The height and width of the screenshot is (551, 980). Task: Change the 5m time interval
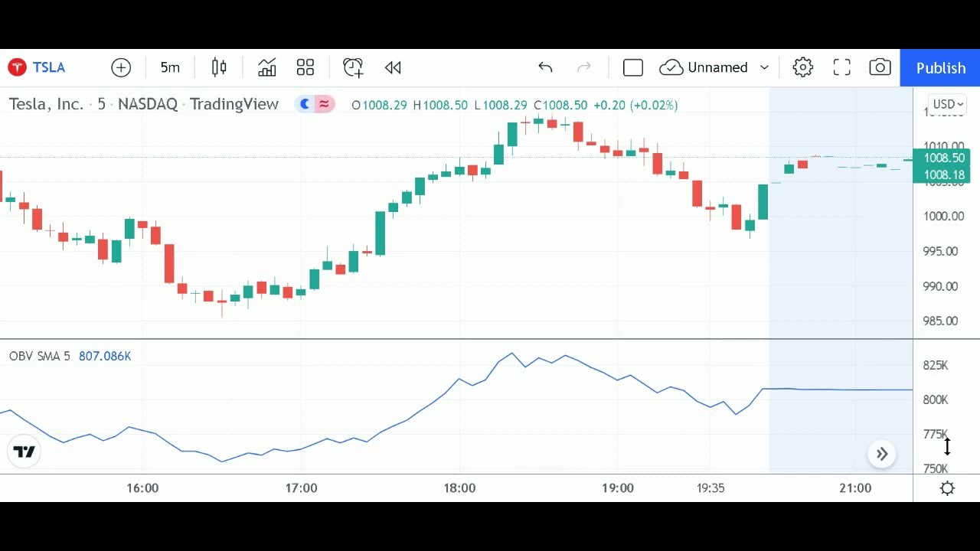coord(170,67)
